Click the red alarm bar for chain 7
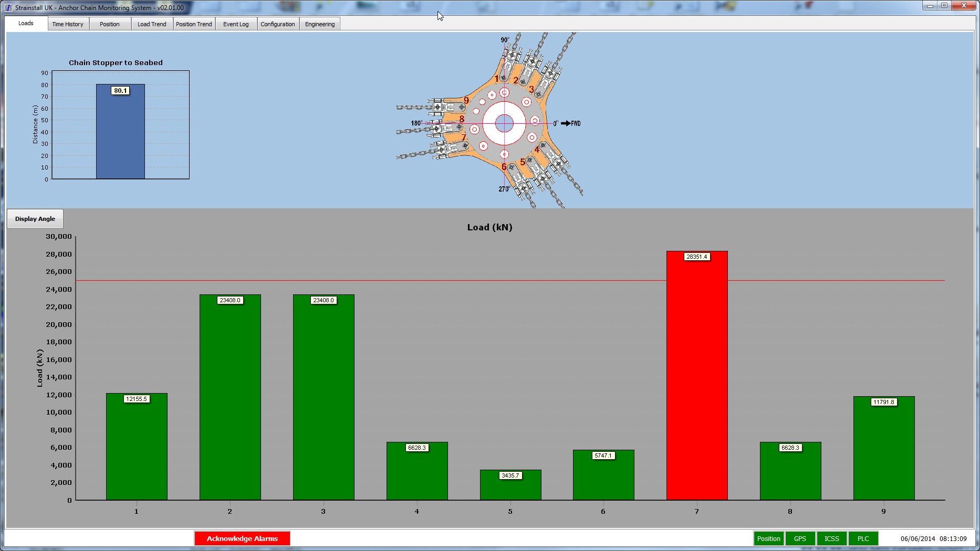 pyautogui.click(x=697, y=378)
